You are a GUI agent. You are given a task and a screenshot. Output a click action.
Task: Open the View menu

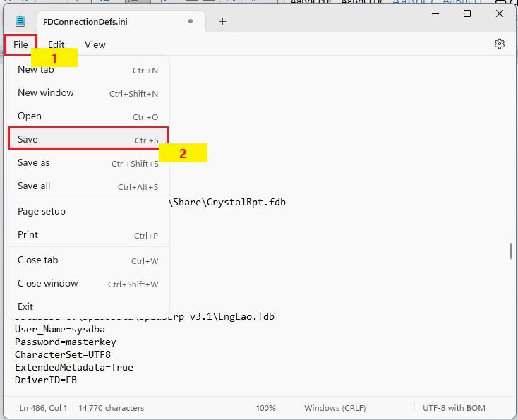[x=95, y=44]
